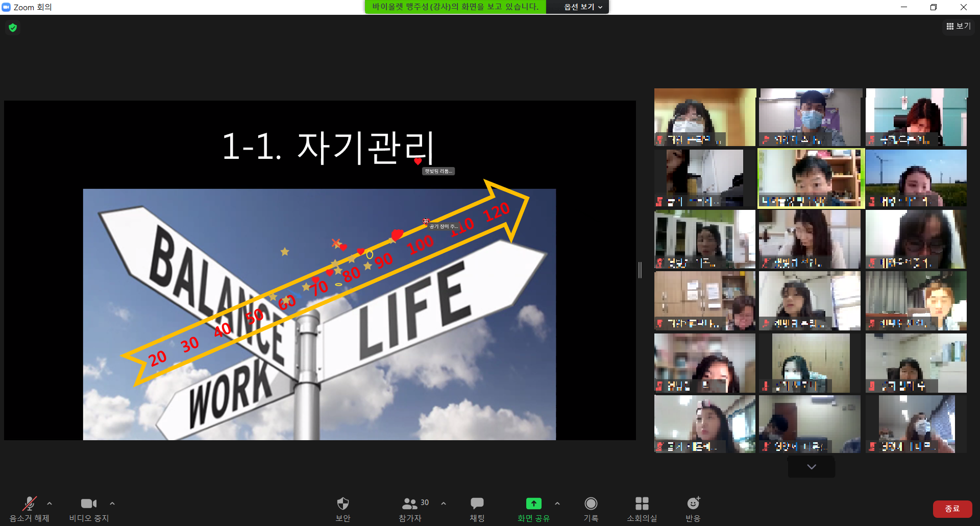The image size is (980, 526).
Task: Click the divider handle beside video gallery
Action: tap(640, 270)
